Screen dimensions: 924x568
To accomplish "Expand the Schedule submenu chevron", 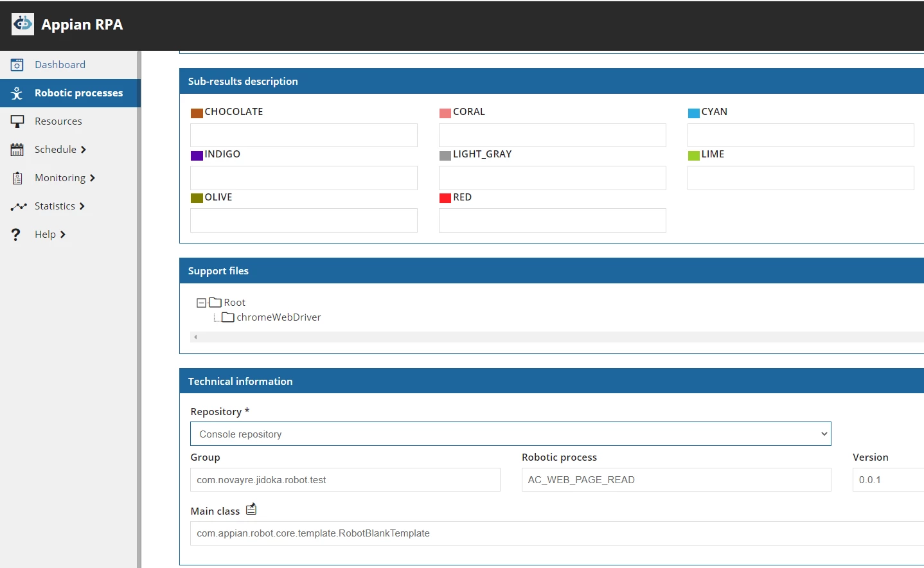I will pos(84,150).
